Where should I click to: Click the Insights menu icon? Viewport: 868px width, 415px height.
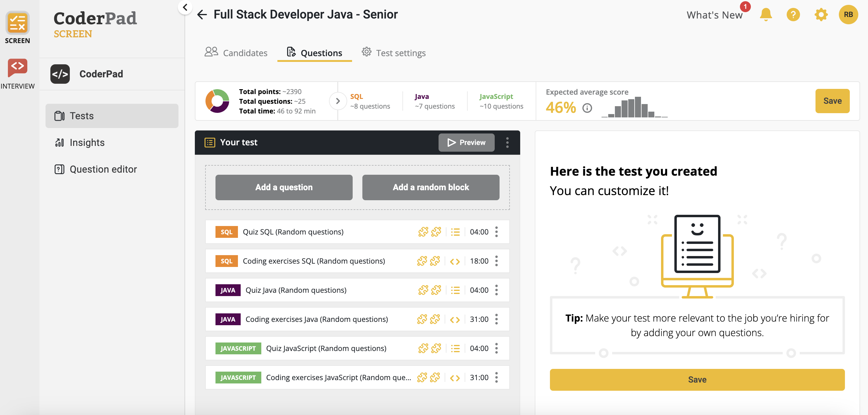(x=60, y=142)
